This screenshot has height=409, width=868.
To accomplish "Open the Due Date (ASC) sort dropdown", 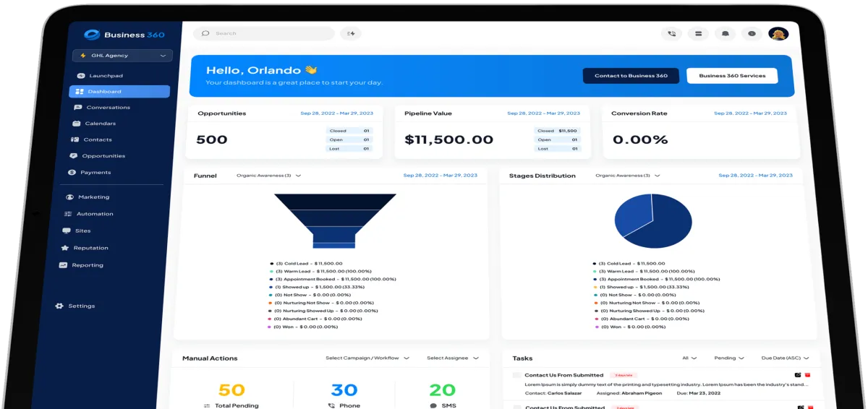I will point(786,358).
